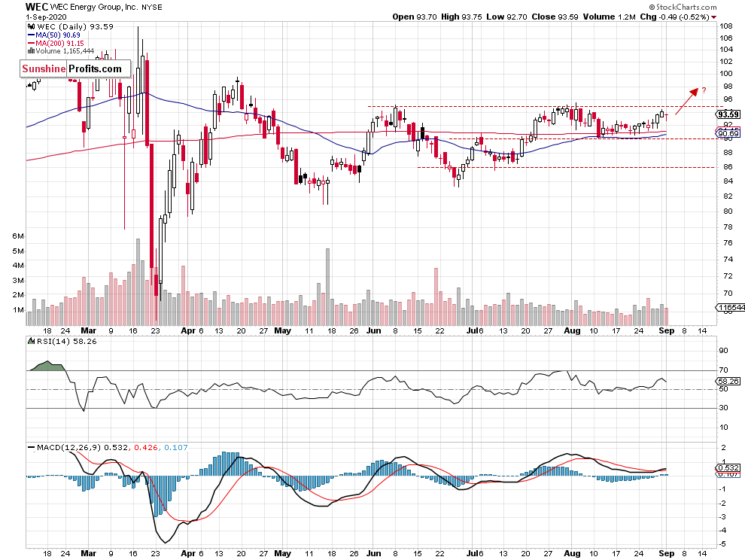This screenshot has width=745, height=560.
Task: Click the 'MA(200) 91.15' legend text
Action: click(x=60, y=43)
